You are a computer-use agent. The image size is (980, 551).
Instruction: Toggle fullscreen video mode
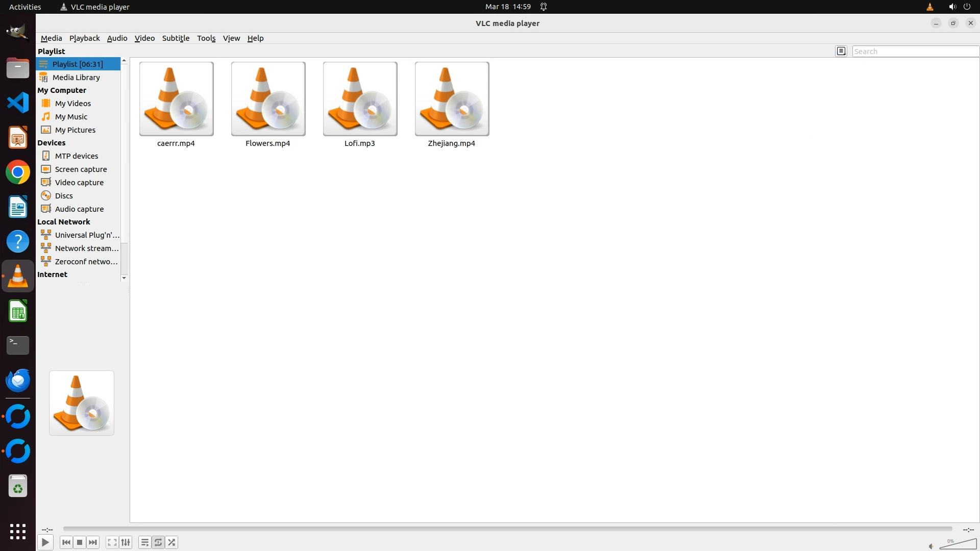tap(112, 542)
